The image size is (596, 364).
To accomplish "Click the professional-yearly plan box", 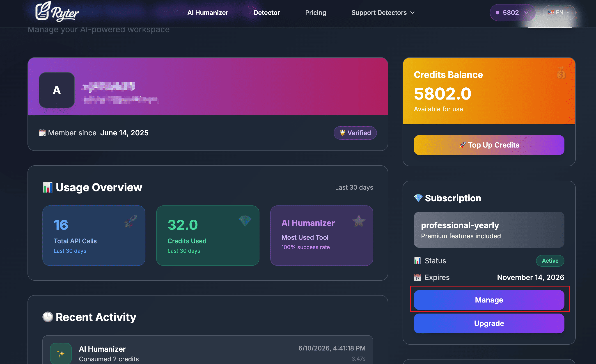I will [489, 230].
